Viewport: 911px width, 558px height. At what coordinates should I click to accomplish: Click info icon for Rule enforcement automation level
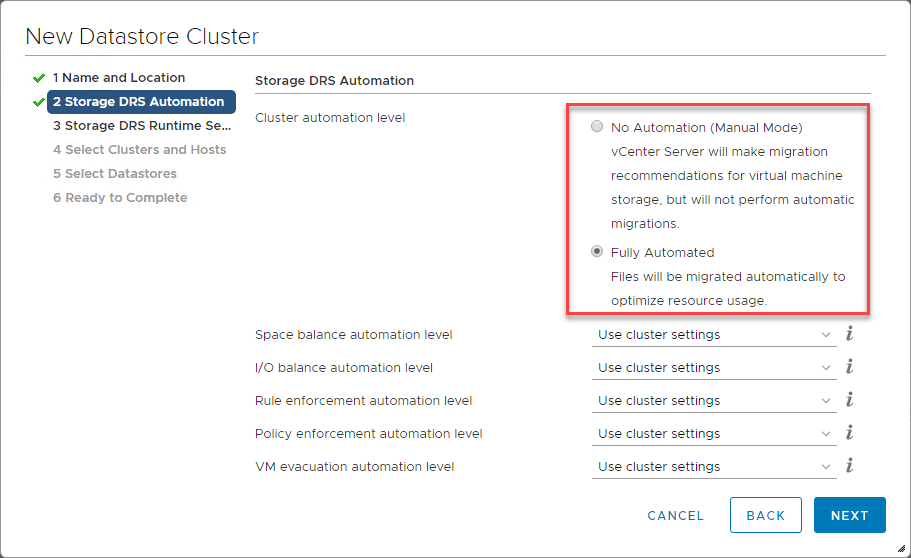click(849, 400)
